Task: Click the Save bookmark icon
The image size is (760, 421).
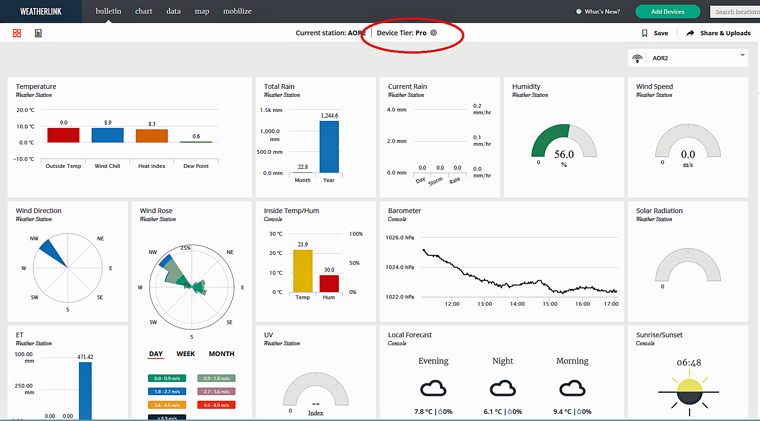Action: [645, 33]
